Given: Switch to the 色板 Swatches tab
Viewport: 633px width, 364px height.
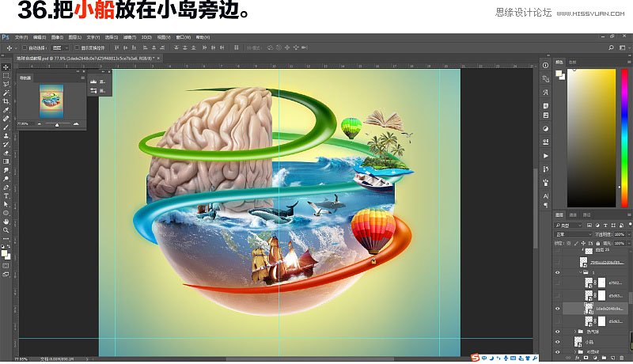Looking at the screenshot, I should [x=572, y=63].
